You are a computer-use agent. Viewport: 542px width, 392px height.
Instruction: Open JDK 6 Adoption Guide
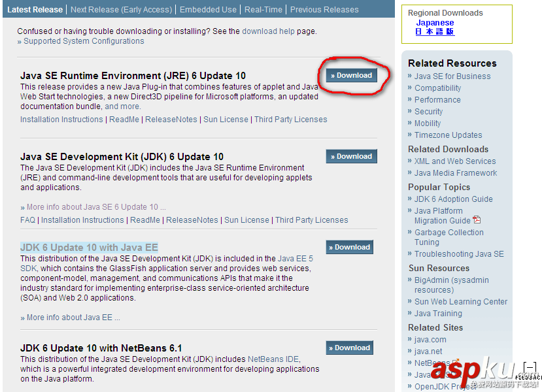(454, 199)
